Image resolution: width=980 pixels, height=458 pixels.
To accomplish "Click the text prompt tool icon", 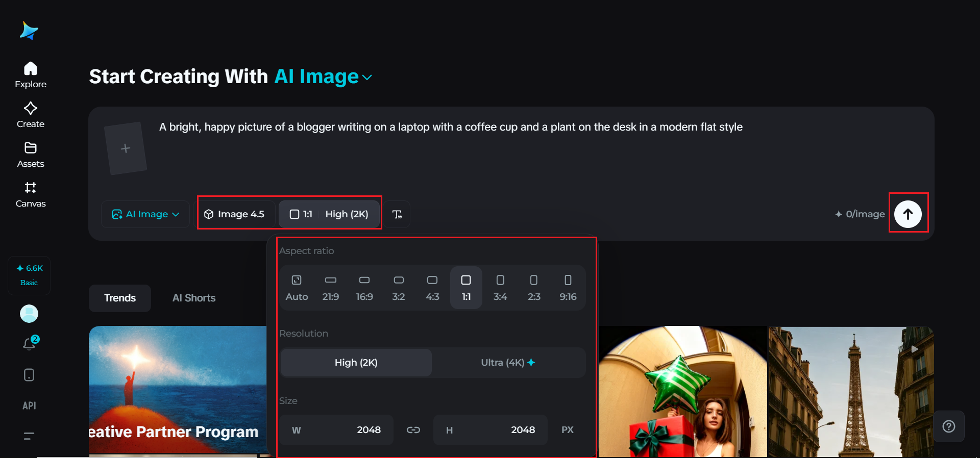I will 397,214.
